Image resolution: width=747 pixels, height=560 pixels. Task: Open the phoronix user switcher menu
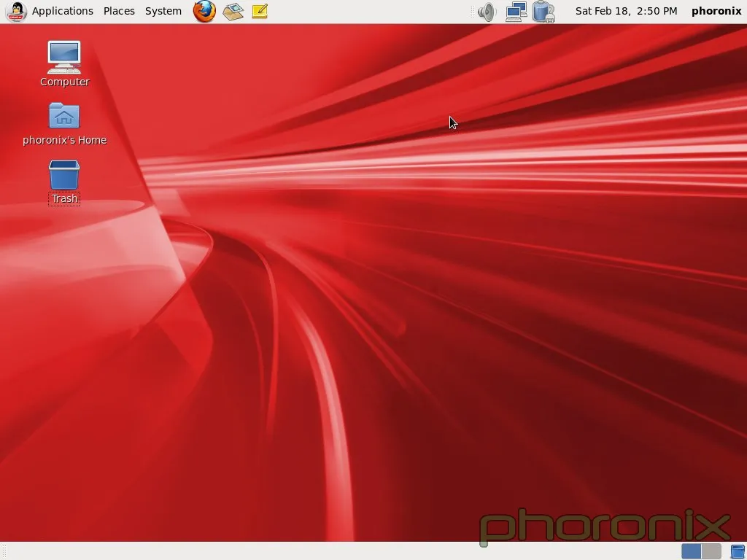(x=716, y=11)
